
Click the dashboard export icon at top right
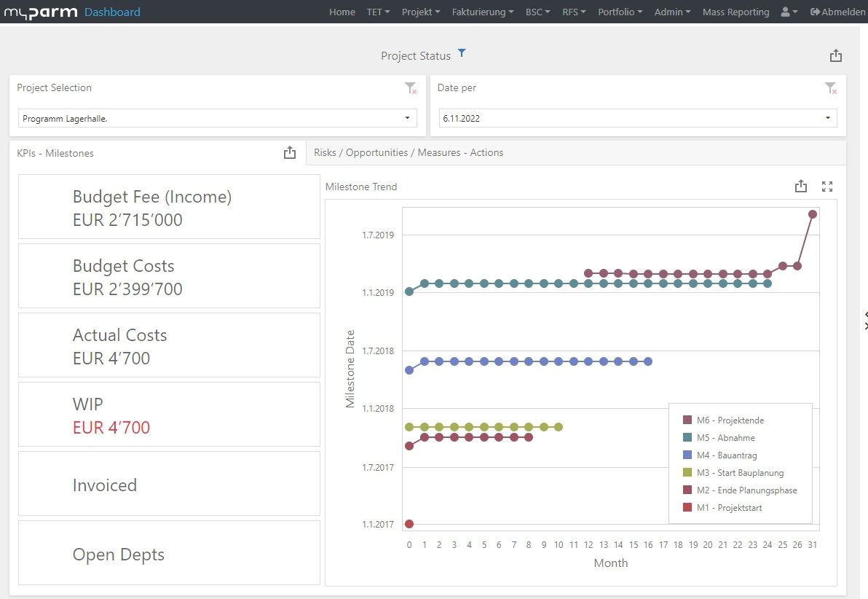coord(835,56)
